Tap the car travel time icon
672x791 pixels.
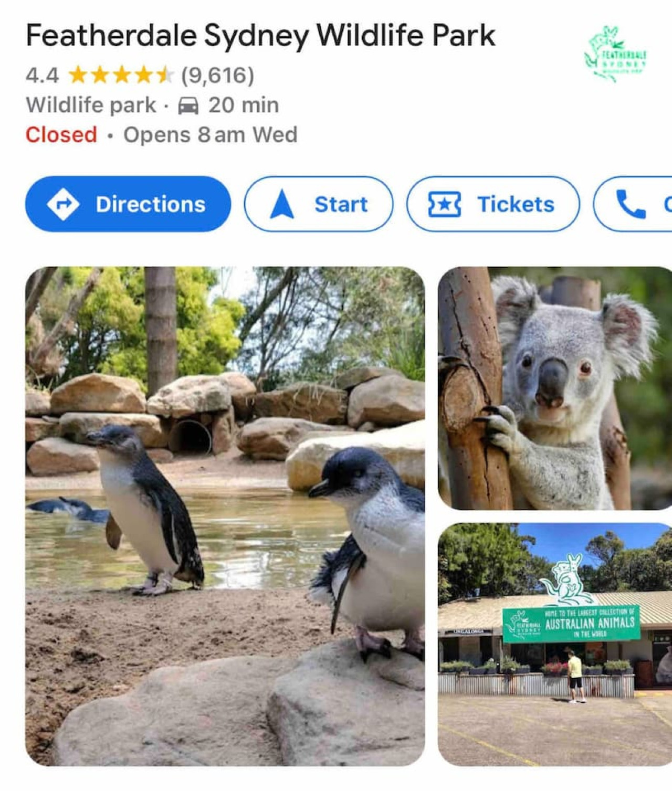(188, 106)
